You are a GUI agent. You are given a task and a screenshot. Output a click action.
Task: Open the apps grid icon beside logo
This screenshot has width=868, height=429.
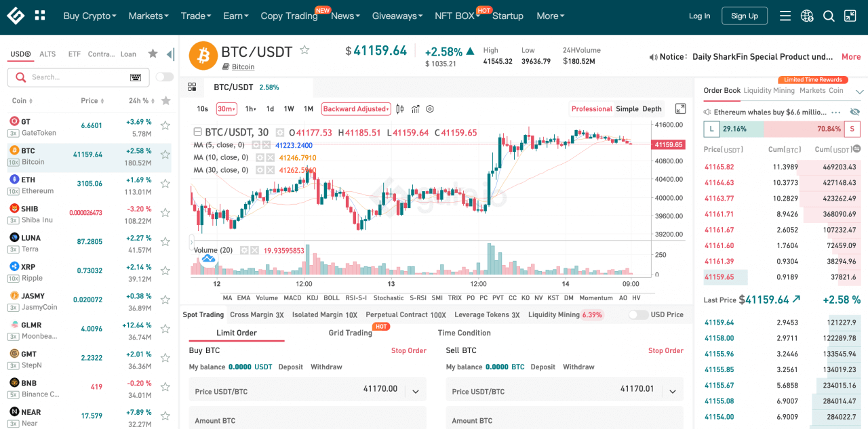point(40,16)
